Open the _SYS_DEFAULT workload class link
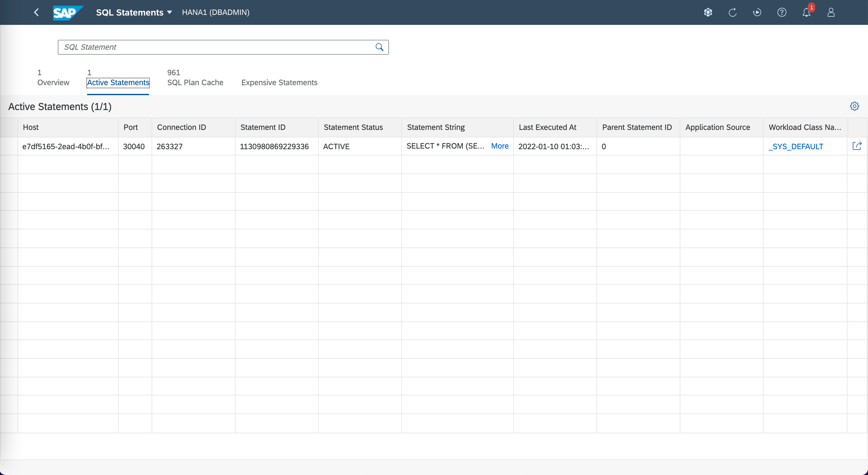This screenshot has height=475, width=868. [796, 146]
